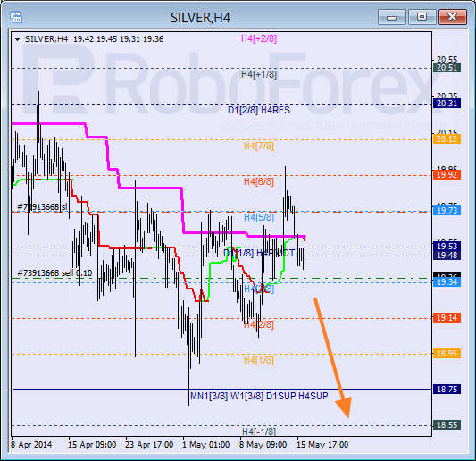This screenshot has height=461, width=476.
Task: Select the 18.55 H4[-1/8] price tag
Action: [447, 425]
